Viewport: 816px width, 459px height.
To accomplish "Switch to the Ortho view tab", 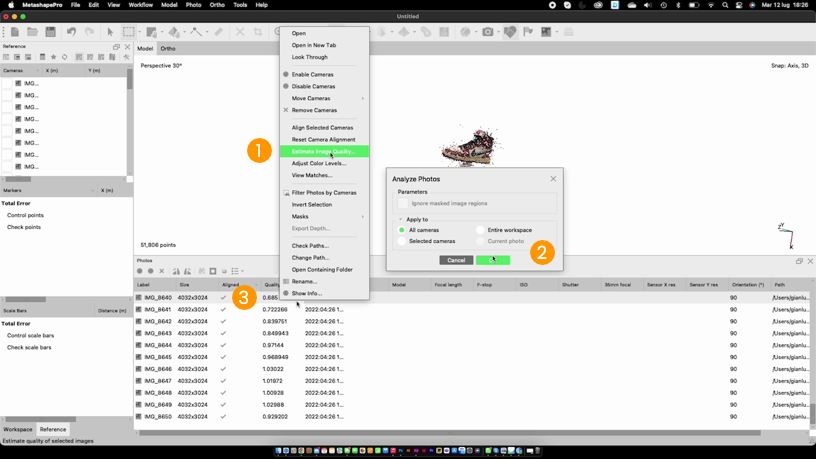I will 168,48.
